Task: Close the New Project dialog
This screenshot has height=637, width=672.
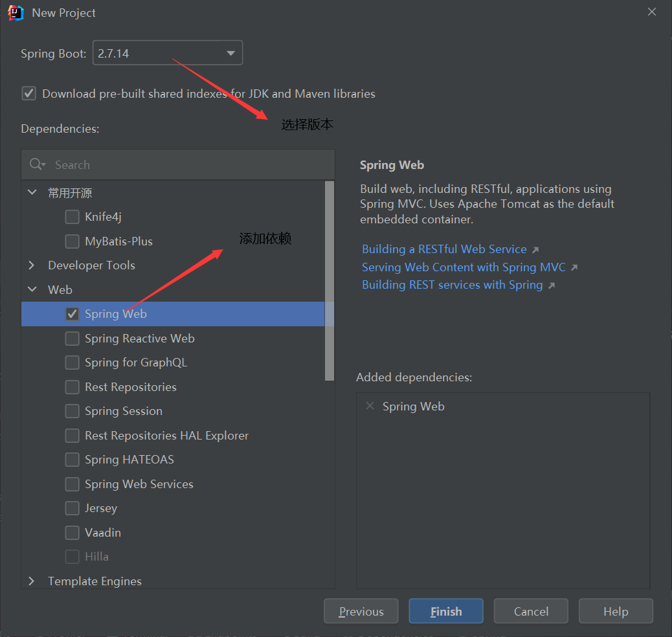Action: pyautogui.click(x=652, y=12)
